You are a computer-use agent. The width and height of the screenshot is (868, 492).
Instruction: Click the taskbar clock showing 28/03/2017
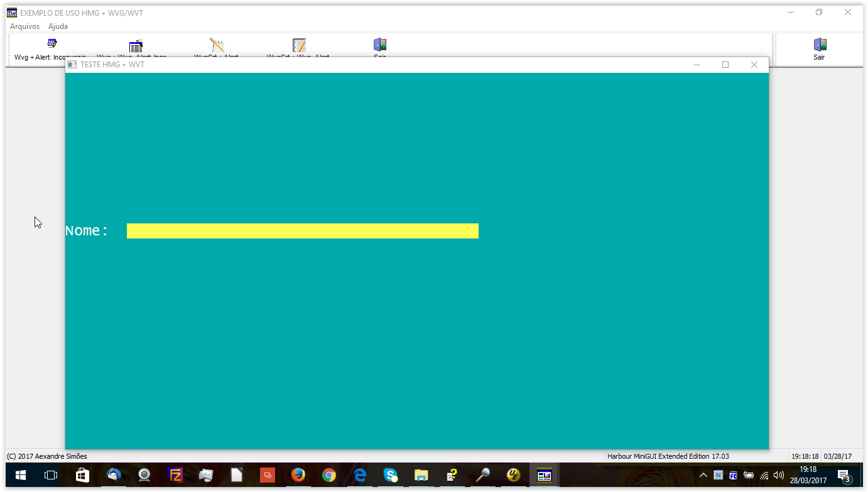click(x=808, y=476)
